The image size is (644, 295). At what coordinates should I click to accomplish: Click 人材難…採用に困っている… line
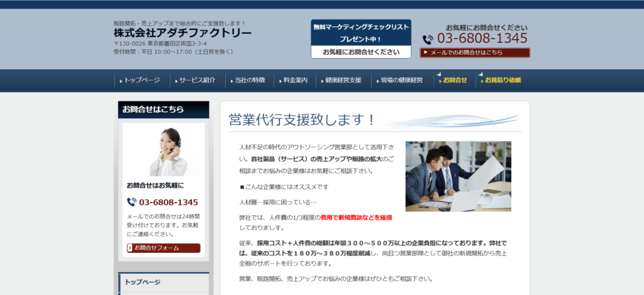click(278, 202)
